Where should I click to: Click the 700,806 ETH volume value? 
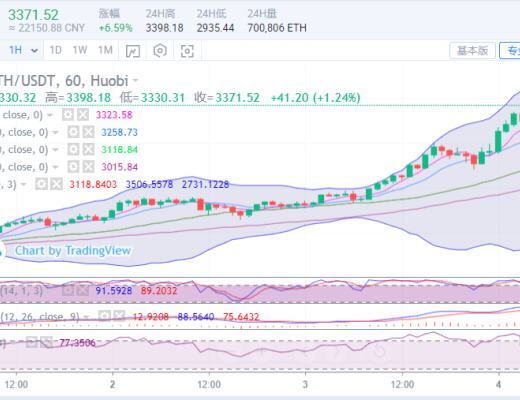click(x=277, y=28)
